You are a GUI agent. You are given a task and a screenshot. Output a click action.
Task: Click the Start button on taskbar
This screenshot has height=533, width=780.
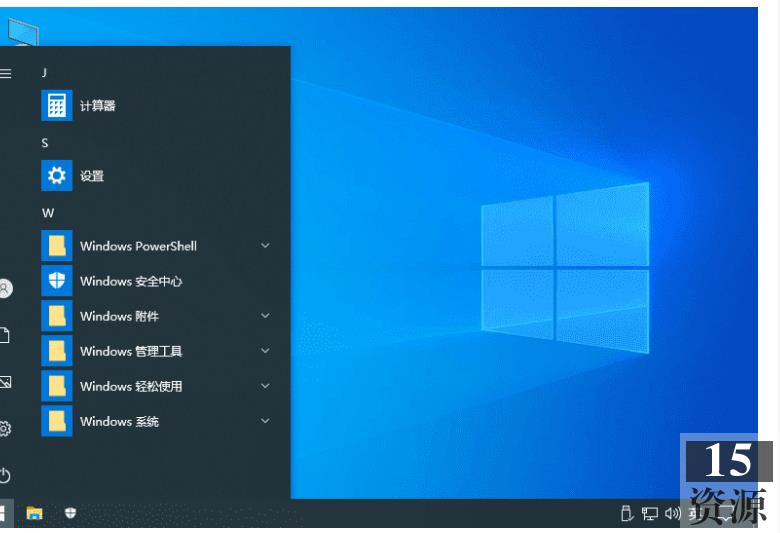(4, 513)
